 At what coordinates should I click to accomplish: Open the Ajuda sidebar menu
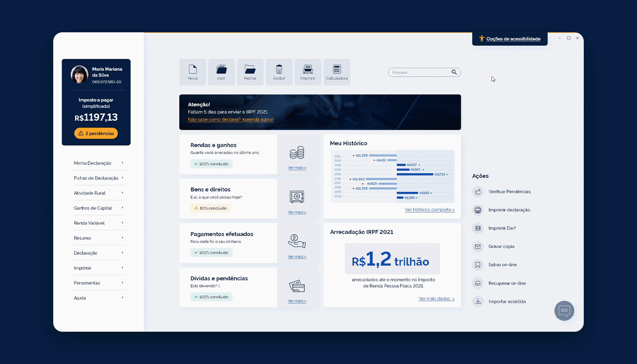(99, 298)
